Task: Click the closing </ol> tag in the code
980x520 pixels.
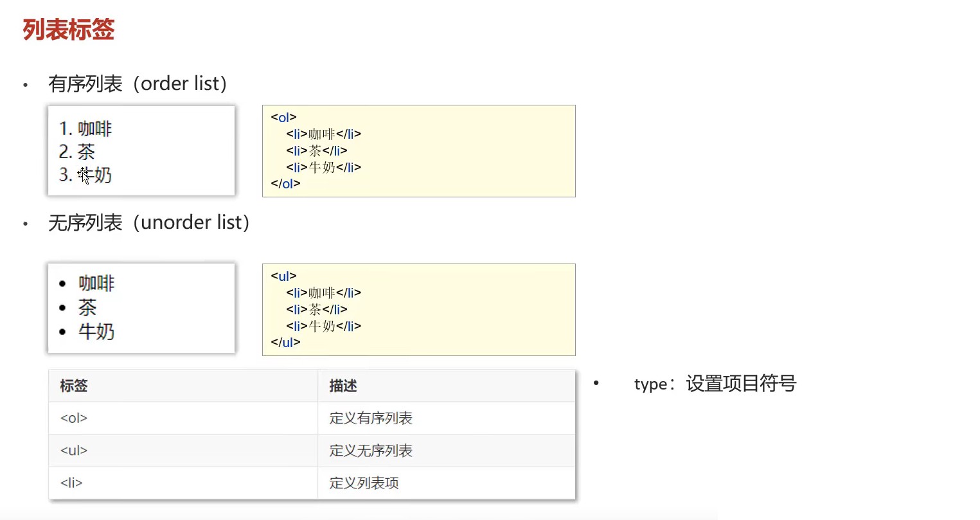Action: 285,184
